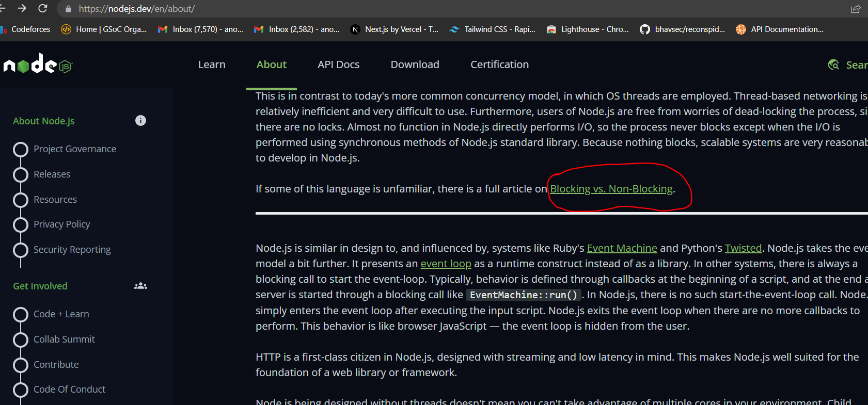Click the Code Of Conduct circle marker
This screenshot has width=868, height=405.
pyautogui.click(x=21, y=390)
